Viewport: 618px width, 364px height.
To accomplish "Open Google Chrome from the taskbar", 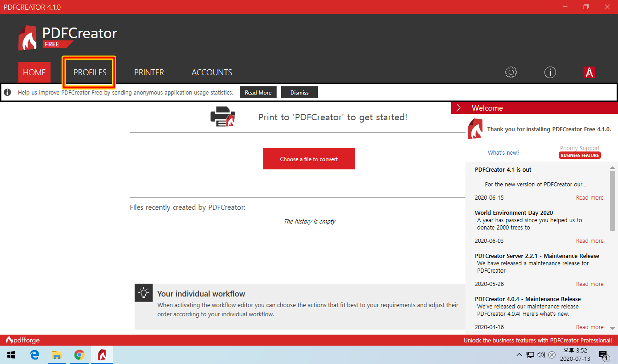I will (79, 355).
